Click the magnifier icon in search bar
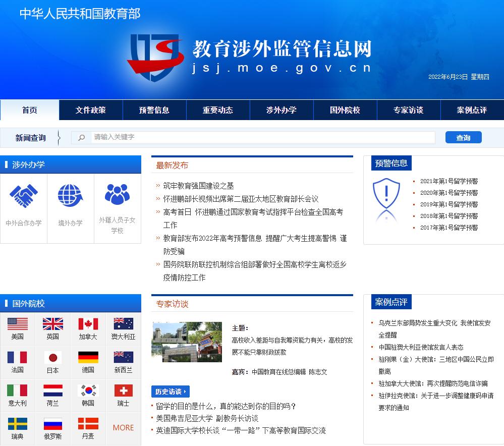This screenshot has height=446, width=504. 82,137
